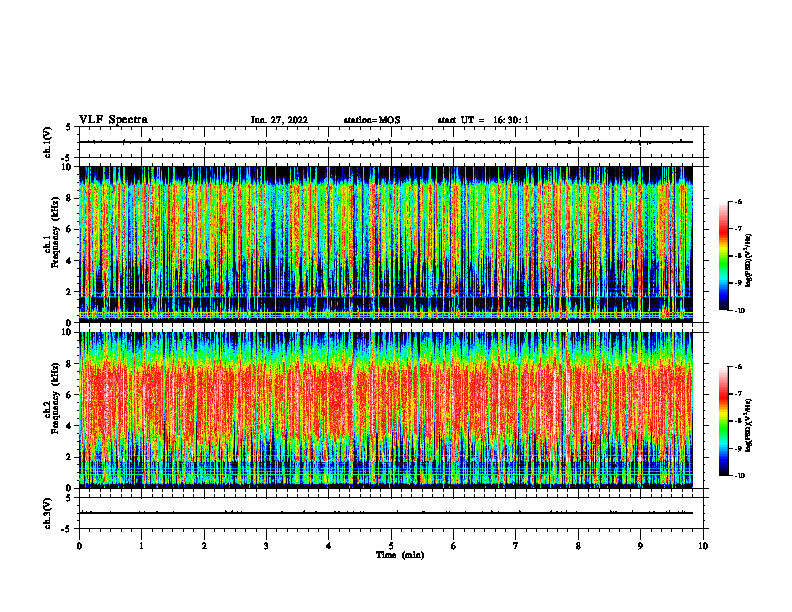Image resolution: width=792 pixels, height=612 pixels.
Task: Click the "6" kHz tick of ch.2 frequency axis
Action: [70, 395]
